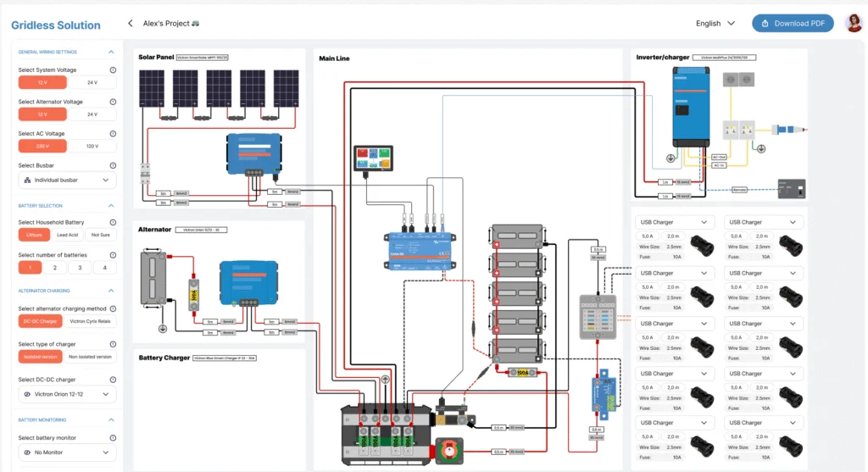The width and height of the screenshot is (868, 472).
Task: Collapse the General Wiring Settings section
Action: point(111,52)
